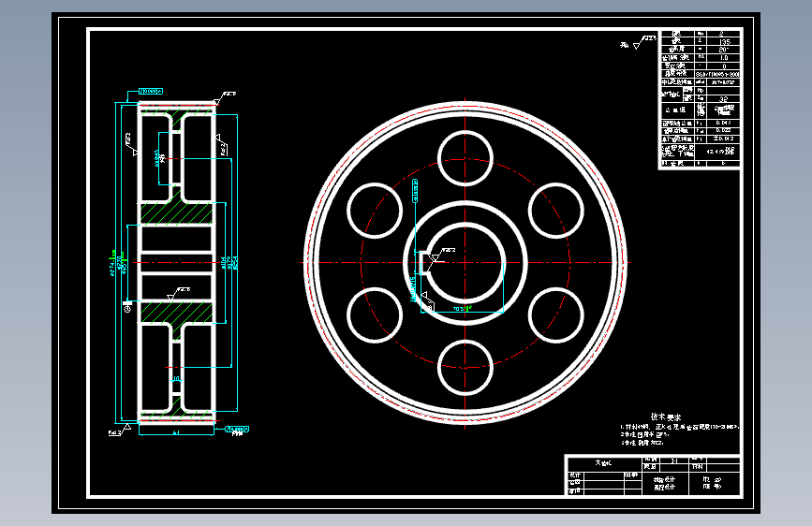Image resolution: width=812 pixels, height=526 pixels.
Task: Click the surface roughness symbol beside parameter table
Action: 642,42
